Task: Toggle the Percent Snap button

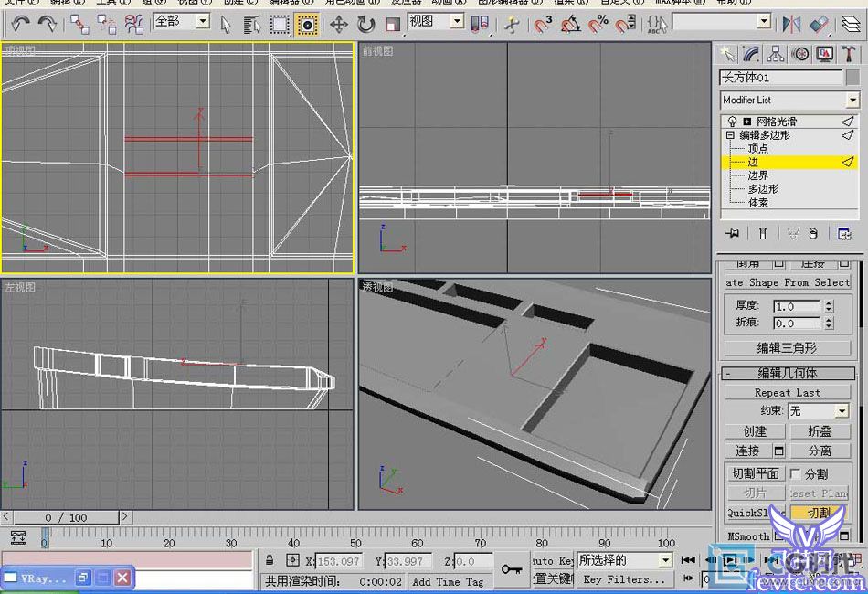Action: 598,25
